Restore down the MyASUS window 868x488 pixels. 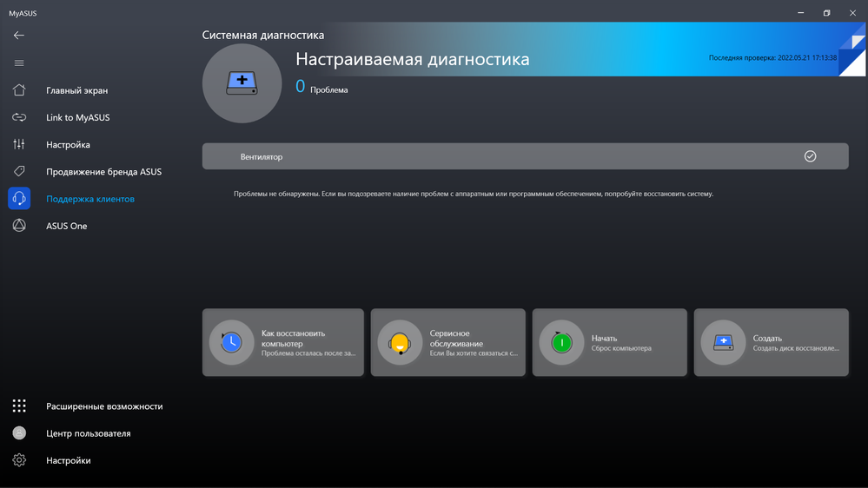coord(826,13)
